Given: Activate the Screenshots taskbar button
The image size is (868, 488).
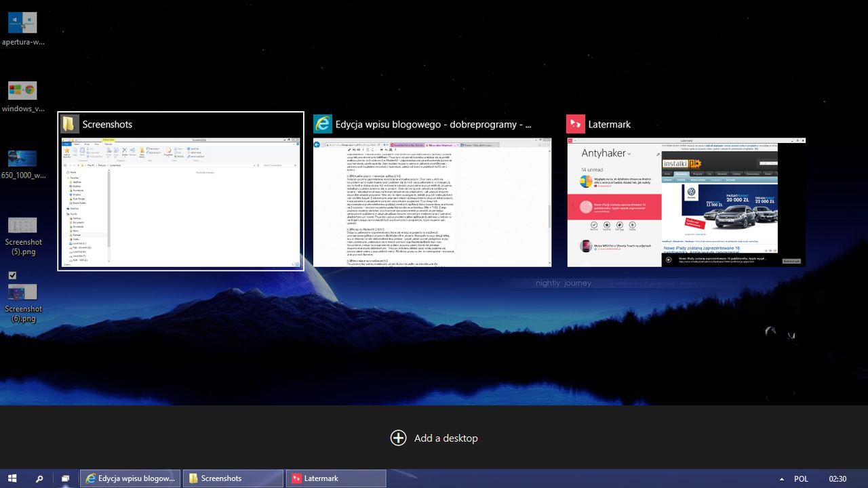Looking at the screenshot, I should [233, 479].
